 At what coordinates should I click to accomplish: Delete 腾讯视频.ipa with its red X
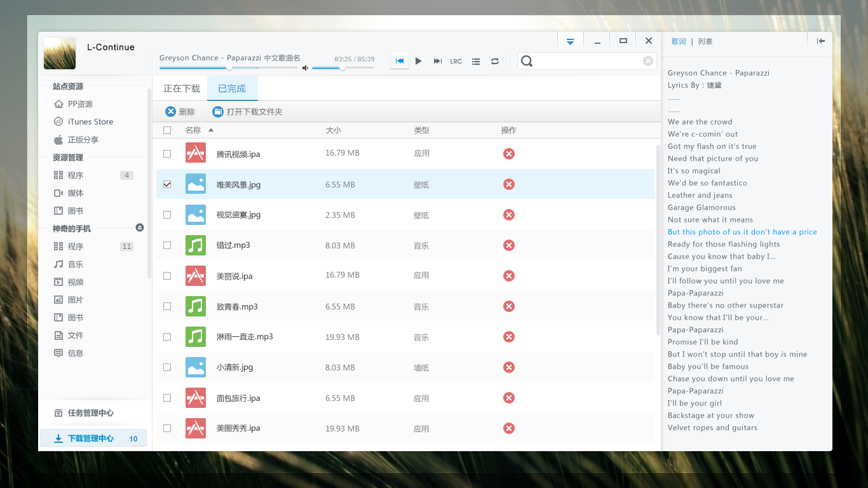(508, 154)
